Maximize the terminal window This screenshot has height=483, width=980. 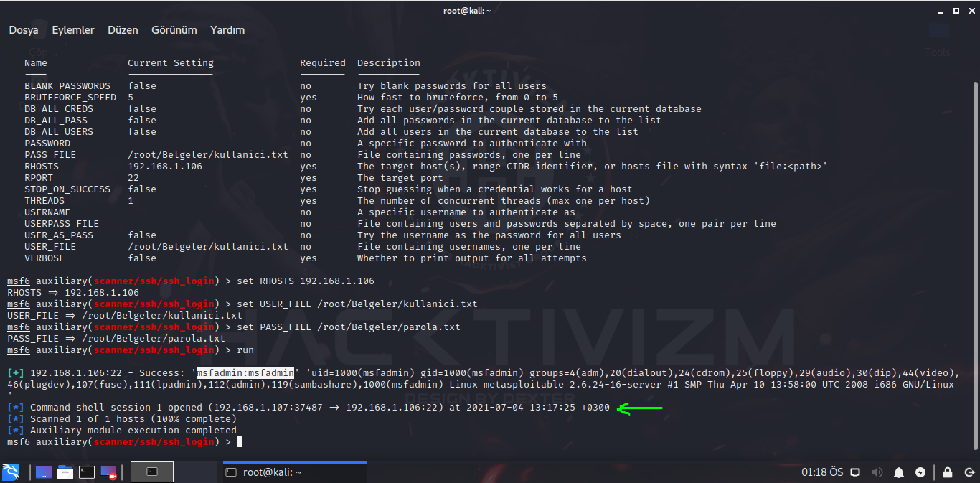tap(956, 11)
